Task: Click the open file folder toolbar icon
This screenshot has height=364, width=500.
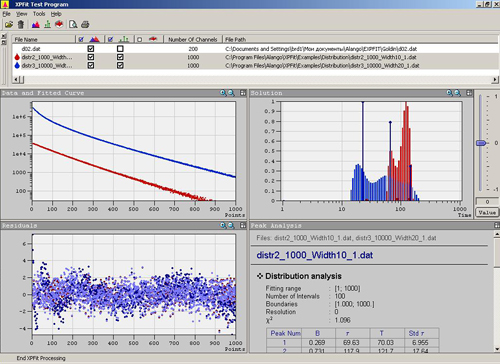Action: [9, 24]
